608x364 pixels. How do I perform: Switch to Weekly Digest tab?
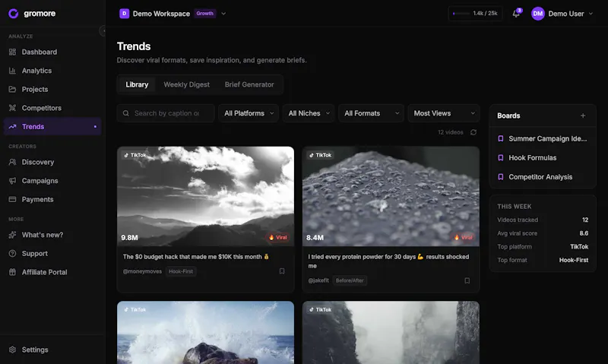(186, 84)
